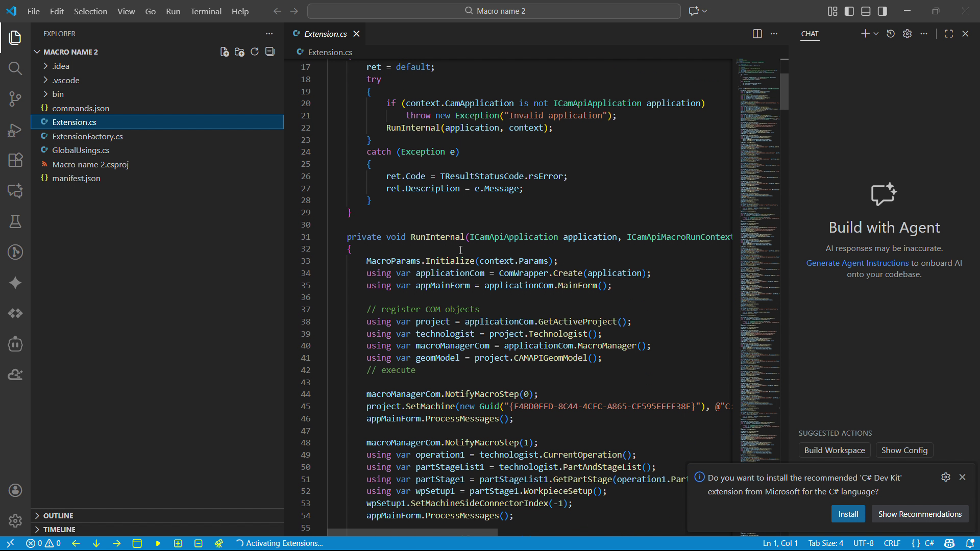Open Generate Agent Instructions link
Viewport: 980px width, 551px height.
pyautogui.click(x=857, y=263)
